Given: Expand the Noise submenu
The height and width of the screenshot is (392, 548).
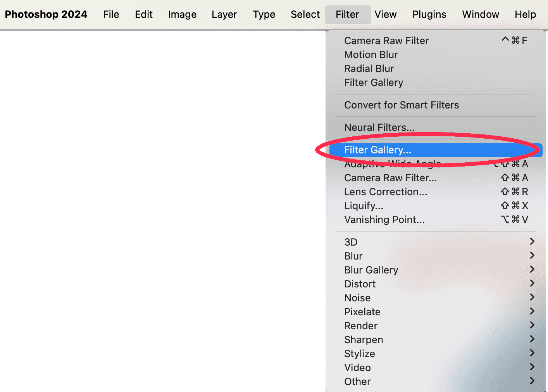Looking at the screenshot, I should [x=357, y=298].
